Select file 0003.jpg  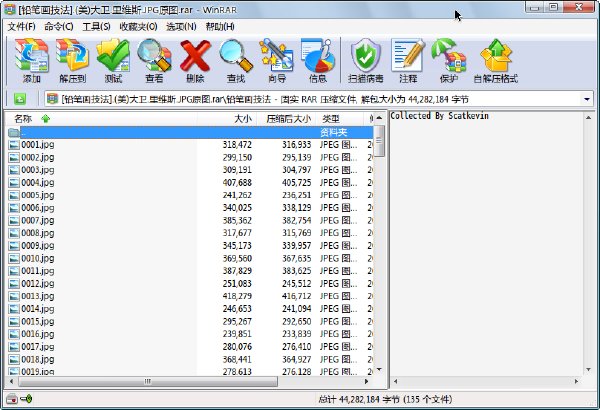point(38,170)
